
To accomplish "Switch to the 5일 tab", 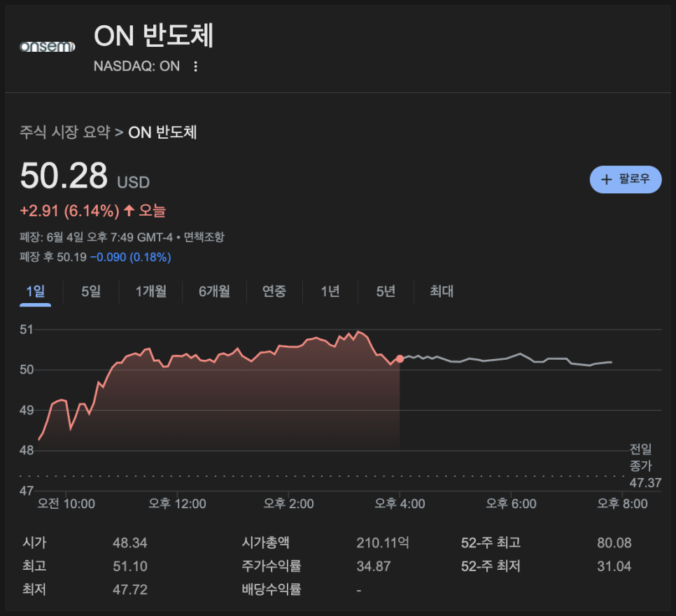I will tap(91, 291).
